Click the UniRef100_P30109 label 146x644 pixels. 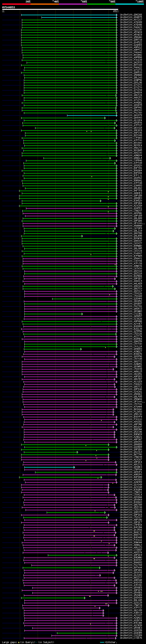coord(131,60)
